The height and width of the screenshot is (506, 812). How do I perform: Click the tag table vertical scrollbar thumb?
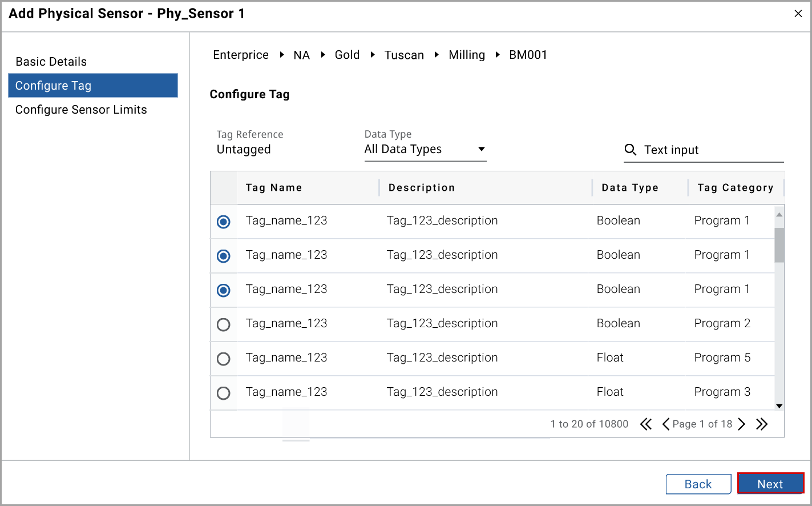pyautogui.click(x=779, y=245)
